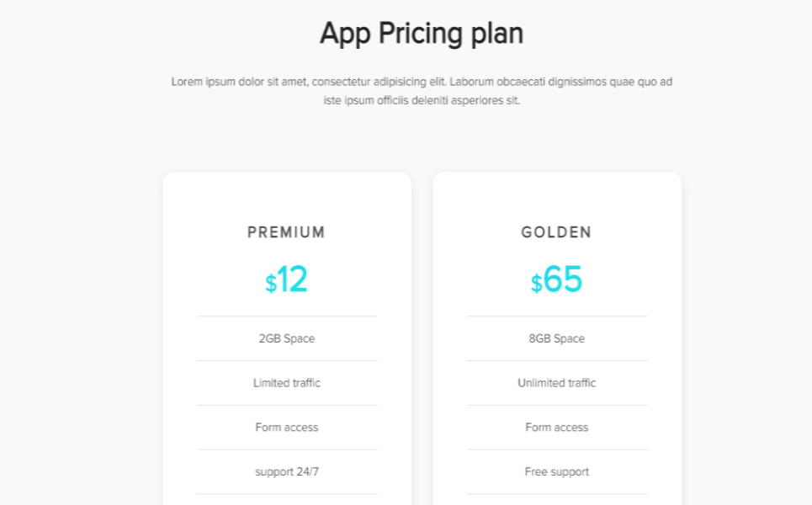Click 8GB Space in Golden plan
Viewport: 812px width, 505px height.
click(556, 338)
